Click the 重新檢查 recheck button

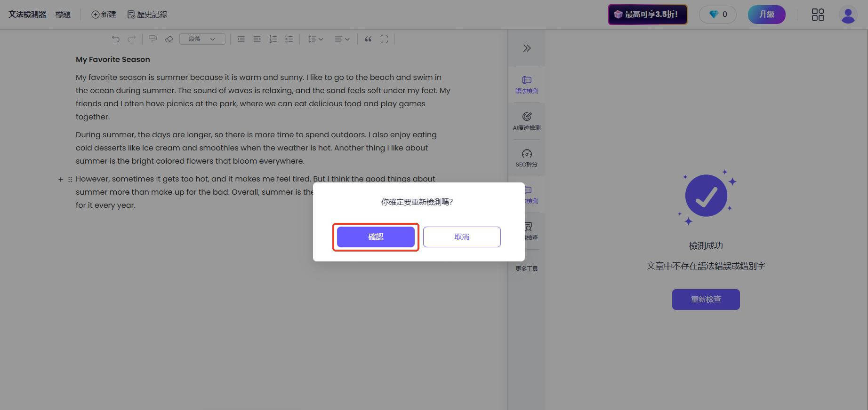[x=706, y=299]
